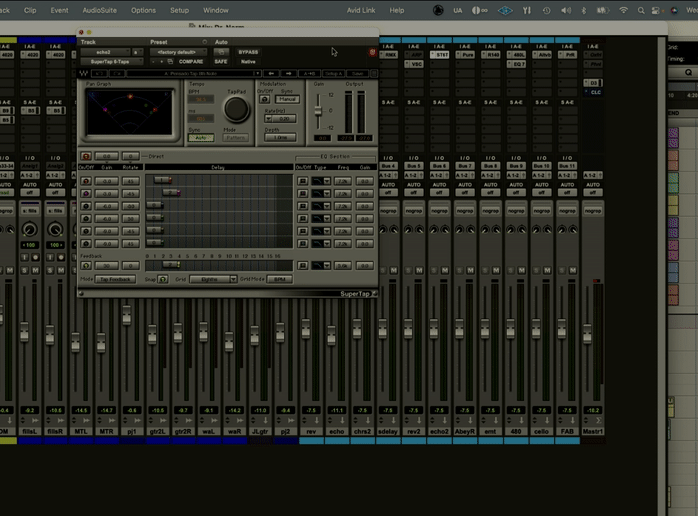Click the EQ 7 insert on 480 track
The image size is (698, 516).
coord(516,64)
